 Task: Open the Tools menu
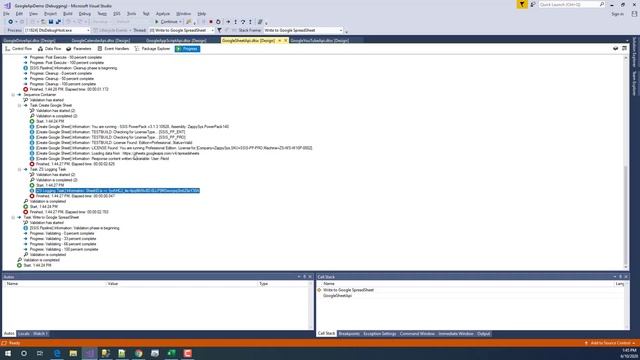[131, 13]
